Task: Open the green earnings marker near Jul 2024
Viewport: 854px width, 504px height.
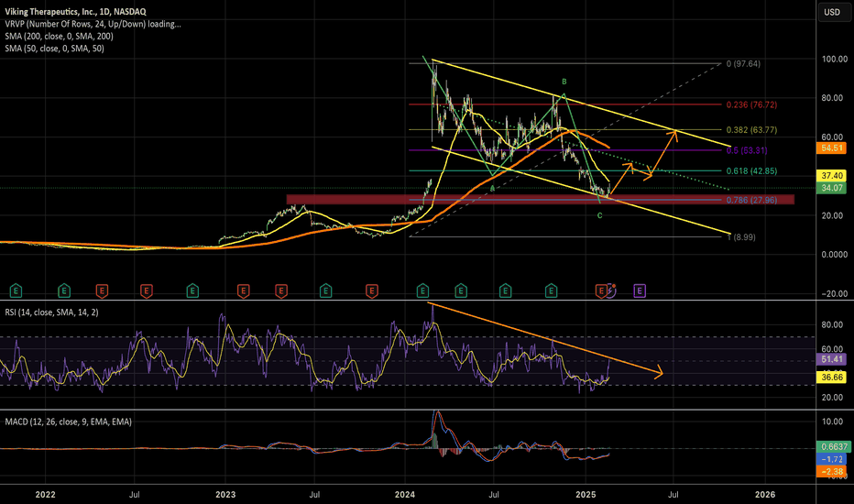Action: point(505,291)
